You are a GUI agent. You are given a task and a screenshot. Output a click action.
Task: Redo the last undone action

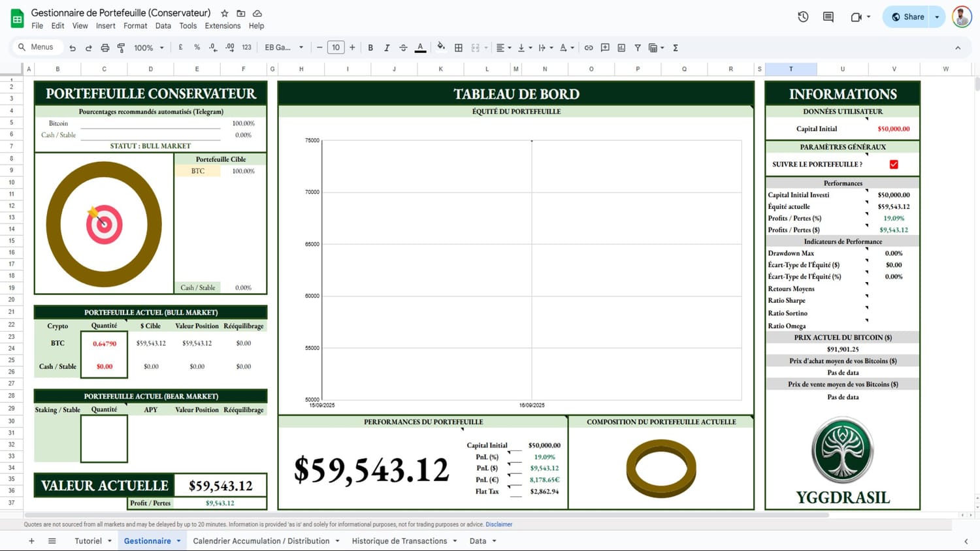click(88, 48)
